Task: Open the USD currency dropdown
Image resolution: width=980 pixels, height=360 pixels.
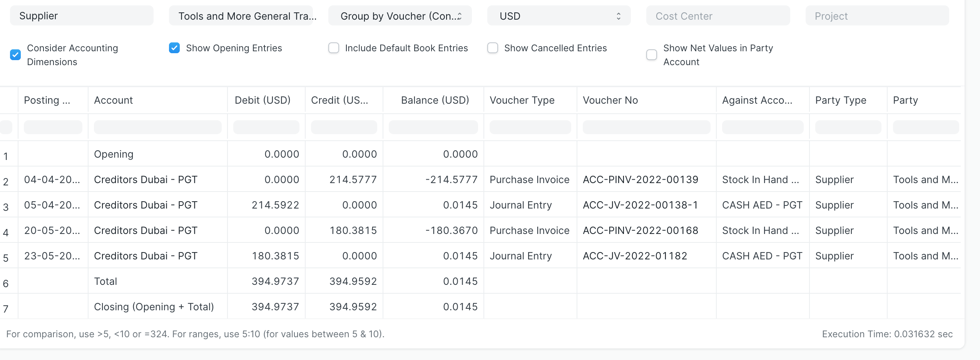Action: point(559,16)
